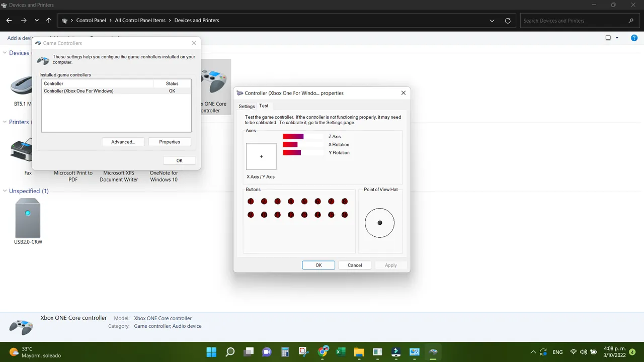Click the Point of View Hat circle
This screenshot has height=362, width=644.
[380, 223]
